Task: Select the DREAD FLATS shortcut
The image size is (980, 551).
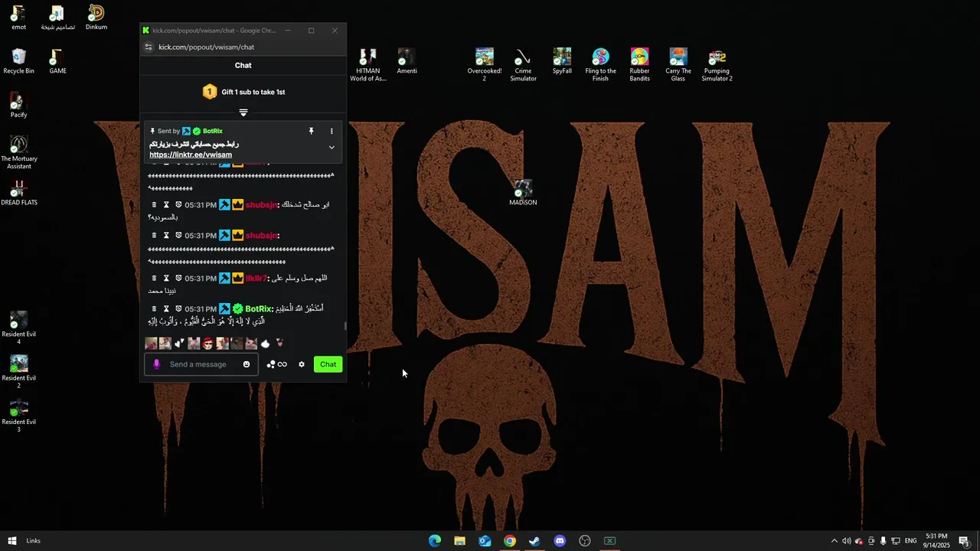Action: point(18,193)
